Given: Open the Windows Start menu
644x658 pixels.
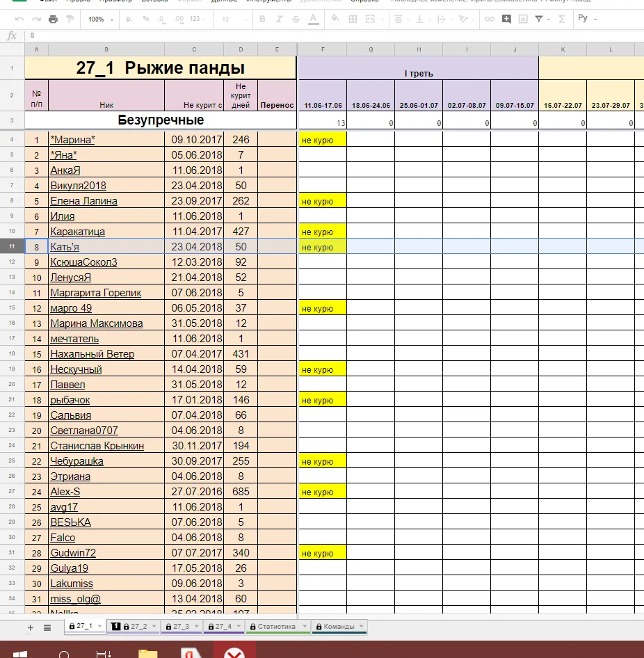Looking at the screenshot, I should [20, 654].
